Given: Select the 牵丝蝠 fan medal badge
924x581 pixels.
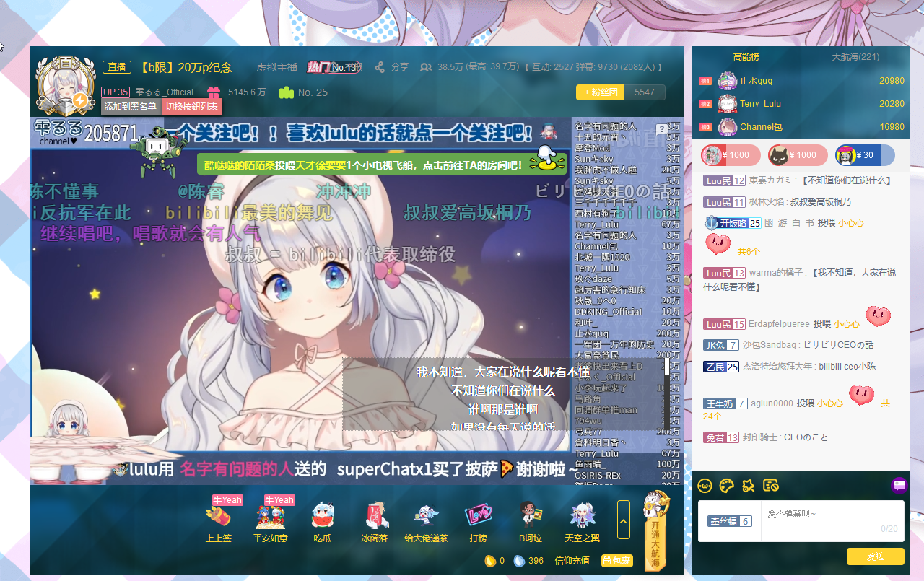Looking at the screenshot, I should tap(729, 521).
